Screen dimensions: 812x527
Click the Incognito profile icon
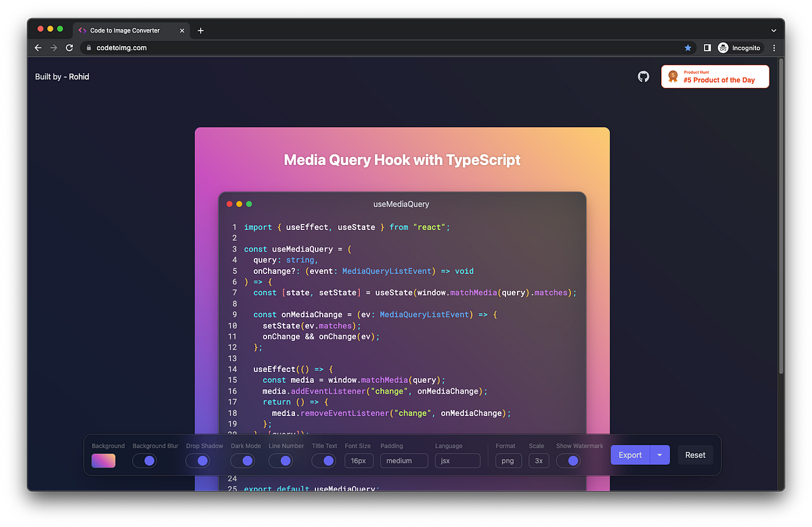(721, 47)
